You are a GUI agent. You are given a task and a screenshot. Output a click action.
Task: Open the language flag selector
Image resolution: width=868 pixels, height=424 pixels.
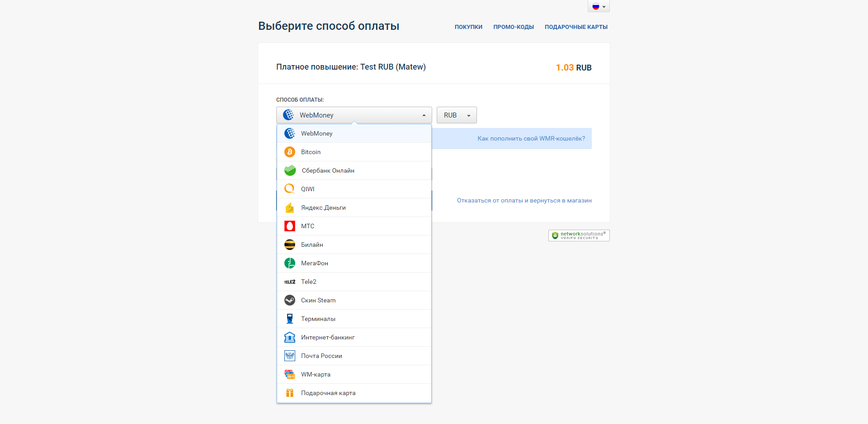point(599,6)
